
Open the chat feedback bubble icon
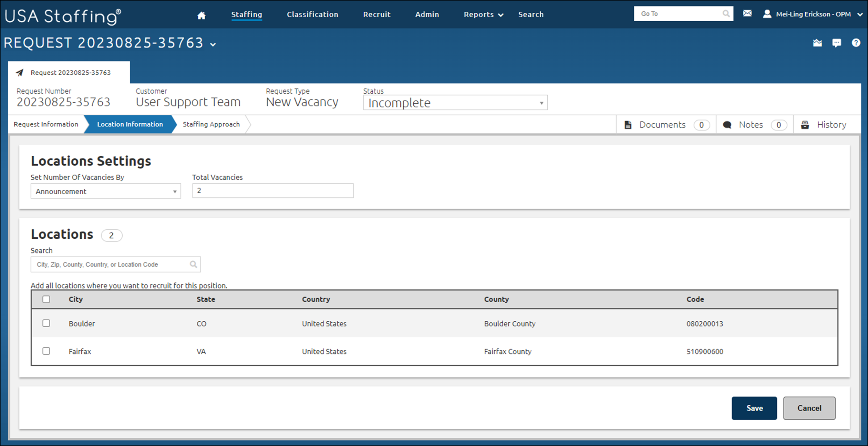pyautogui.click(x=837, y=43)
